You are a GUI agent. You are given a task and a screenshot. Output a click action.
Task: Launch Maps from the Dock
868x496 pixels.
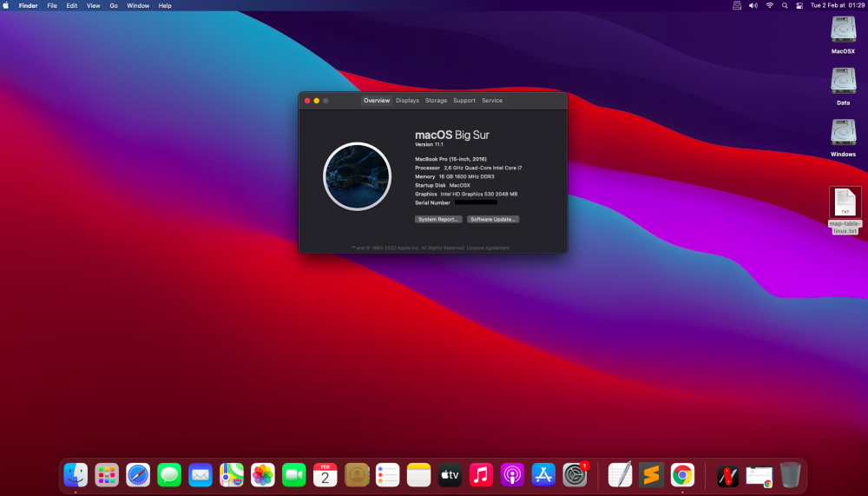[x=232, y=475]
